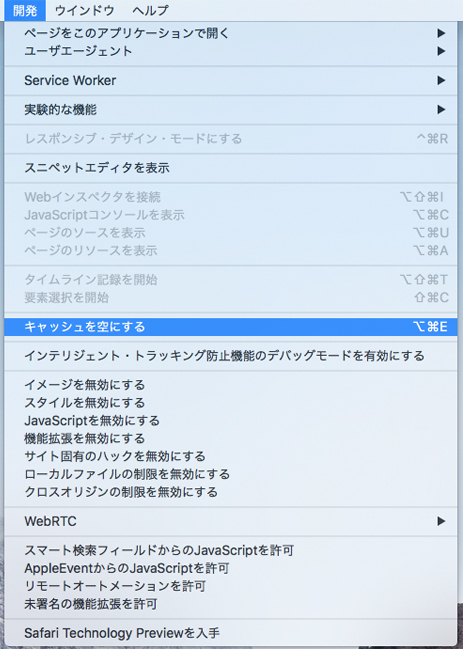Expand the Service Worker submenu

click(x=231, y=80)
